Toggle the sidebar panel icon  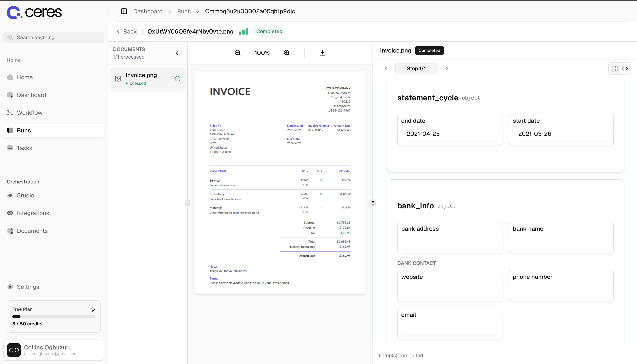tap(124, 11)
